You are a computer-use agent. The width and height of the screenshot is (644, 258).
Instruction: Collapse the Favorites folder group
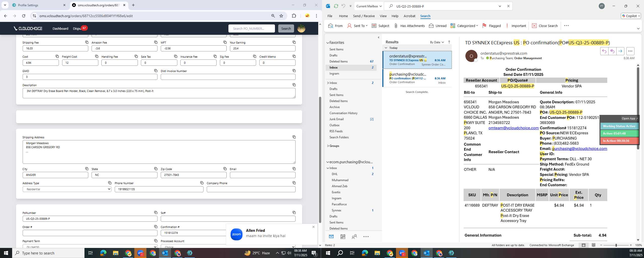click(x=328, y=43)
